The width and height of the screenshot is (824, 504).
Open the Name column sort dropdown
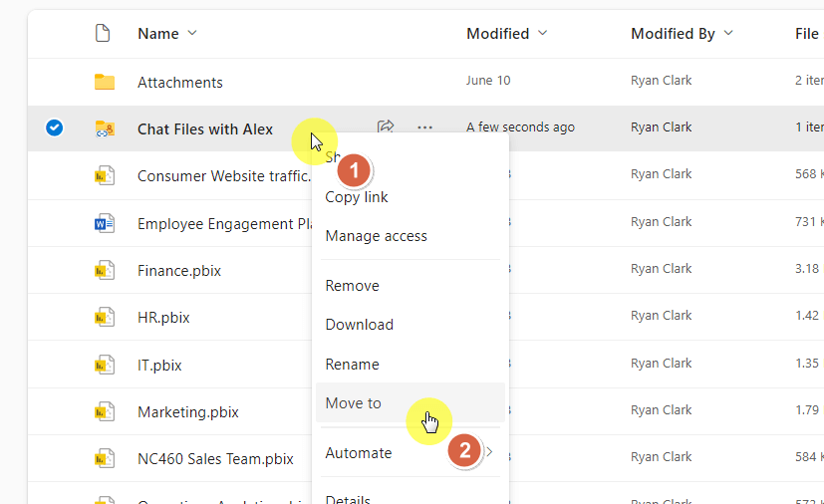pyautogui.click(x=192, y=33)
